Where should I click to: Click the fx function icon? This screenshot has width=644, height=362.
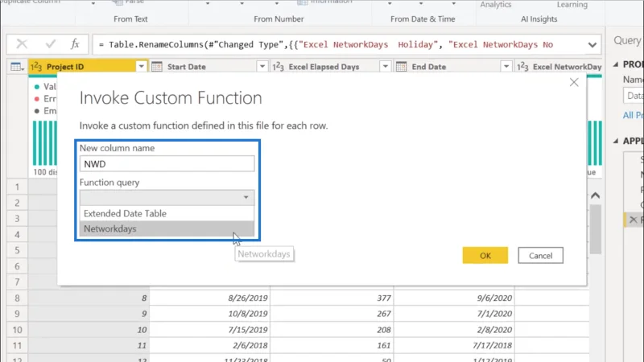tap(75, 44)
